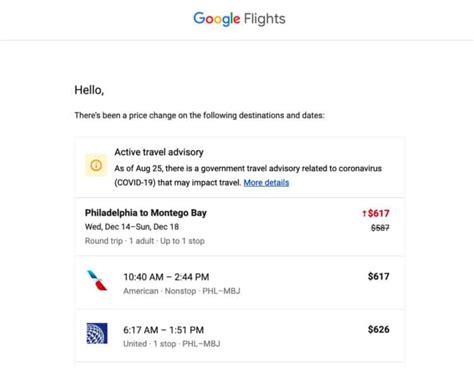
Task: Click the Hello greeting text
Action: pos(89,90)
